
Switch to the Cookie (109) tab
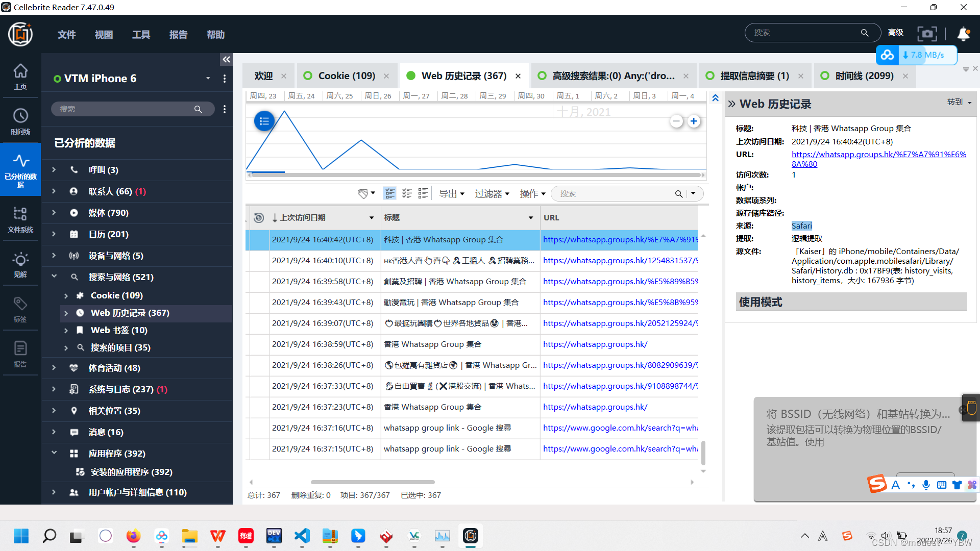(x=346, y=76)
